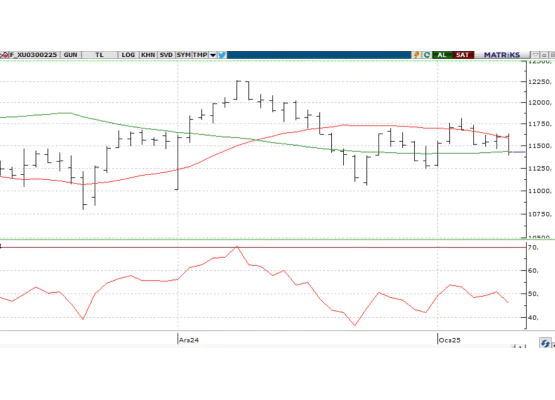Toggle the SYM option

(183, 55)
